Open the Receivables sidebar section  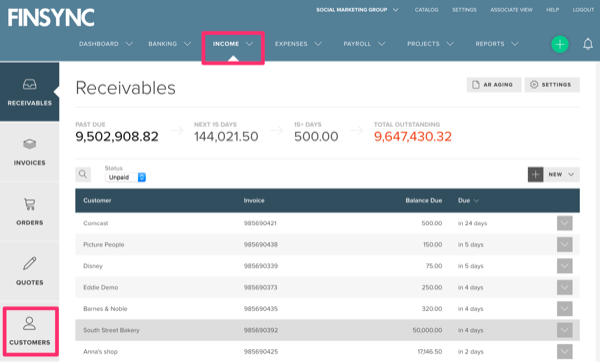tap(29, 92)
